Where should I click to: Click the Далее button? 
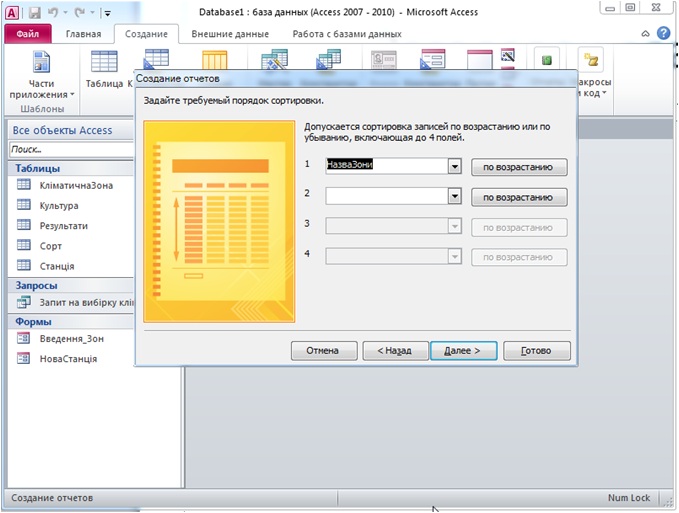[x=463, y=351]
